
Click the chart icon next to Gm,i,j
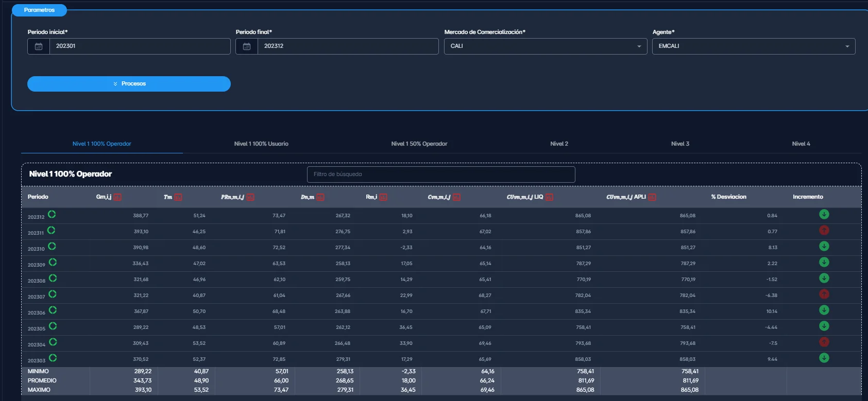coord(117,197)
